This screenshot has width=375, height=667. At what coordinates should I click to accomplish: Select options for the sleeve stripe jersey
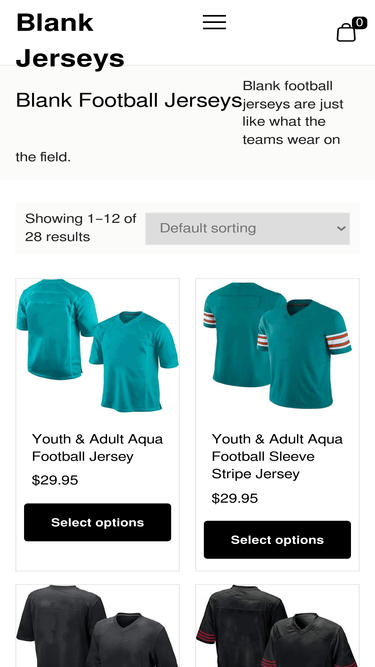coord(277,540)
